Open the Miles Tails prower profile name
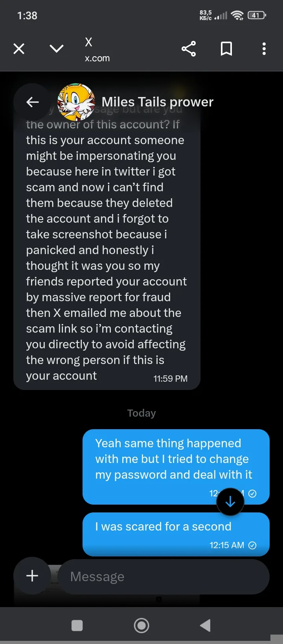The height and width of the screenshot is (644, 283). (157, 102)
